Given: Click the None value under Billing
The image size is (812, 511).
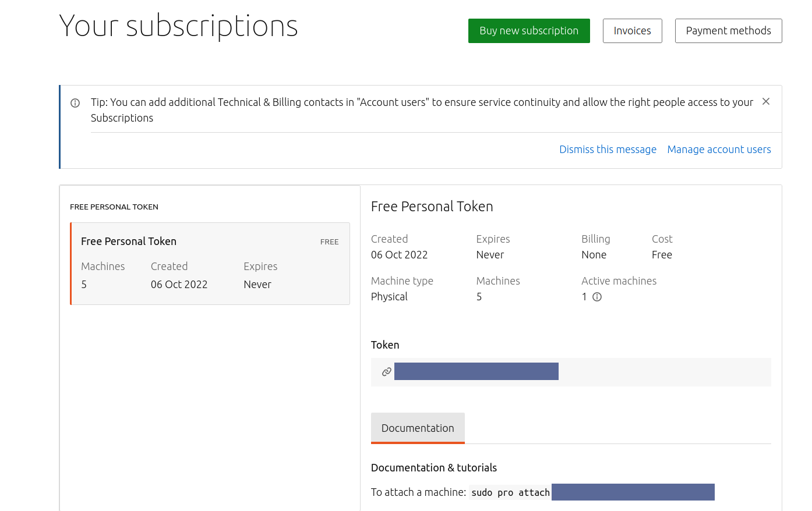Looking at the screenshot, I should click(x=594, y=255).
